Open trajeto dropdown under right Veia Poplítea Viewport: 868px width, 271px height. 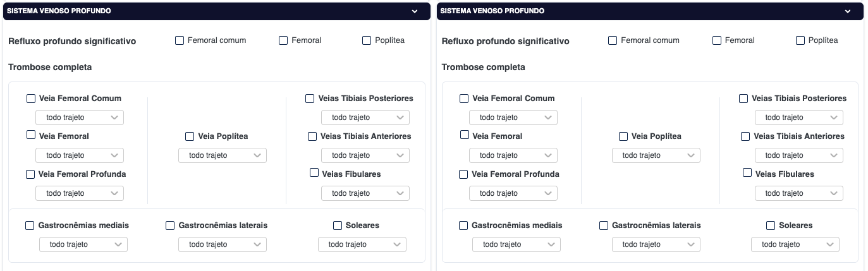tap(656, 155)
